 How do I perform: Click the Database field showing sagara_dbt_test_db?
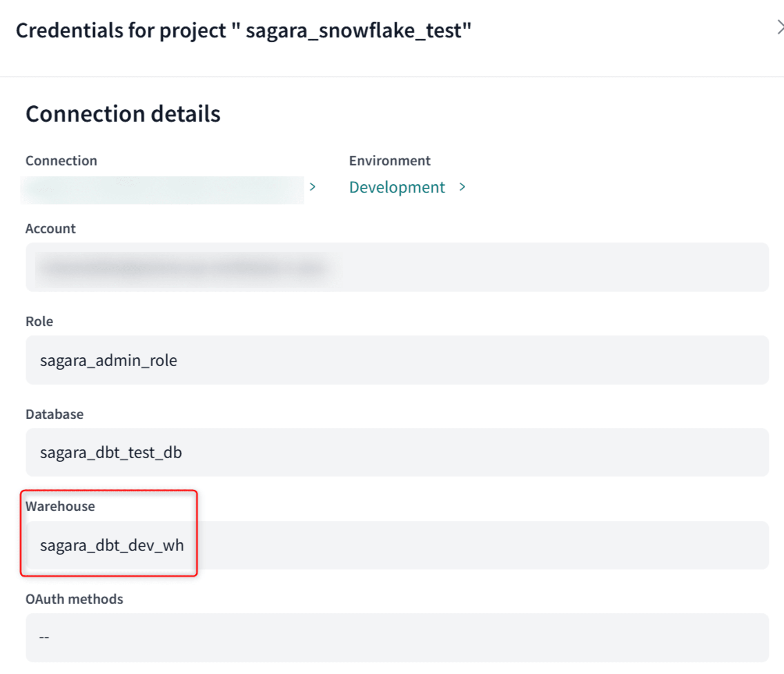point(397,452)
